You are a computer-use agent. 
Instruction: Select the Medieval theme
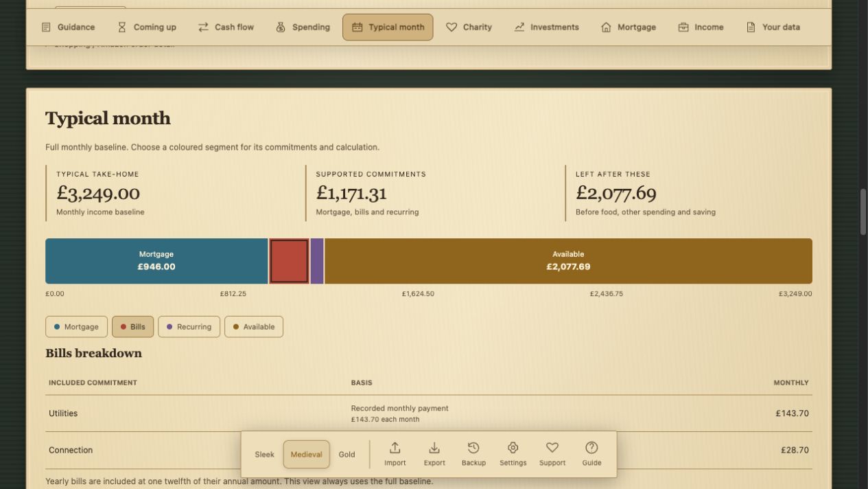click(x=306, y=455)
